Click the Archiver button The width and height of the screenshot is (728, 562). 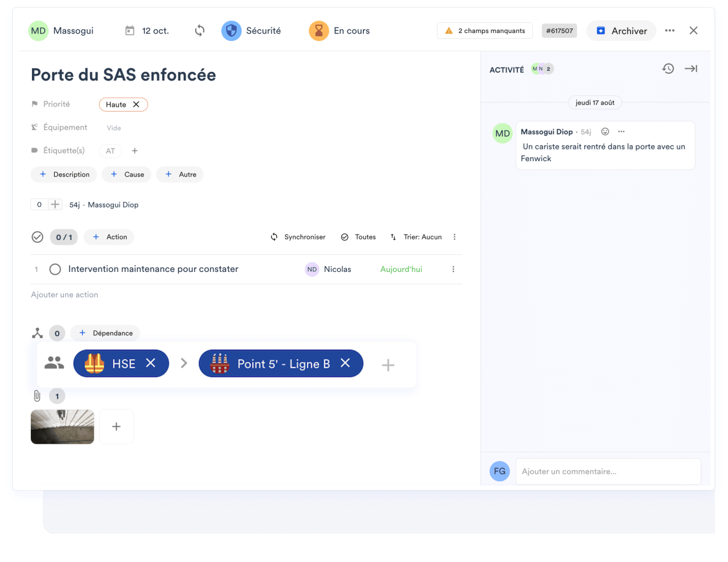click(x=621, y=30)
